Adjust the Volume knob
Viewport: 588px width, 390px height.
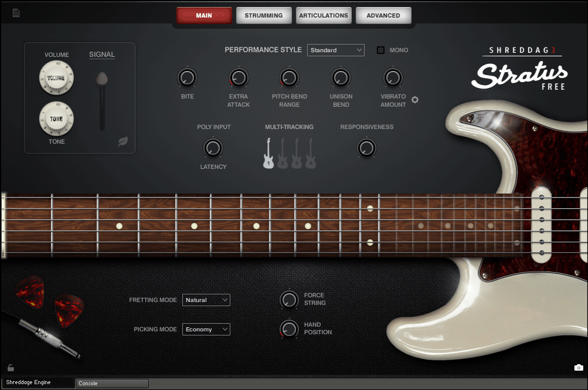tap(56, 77)
